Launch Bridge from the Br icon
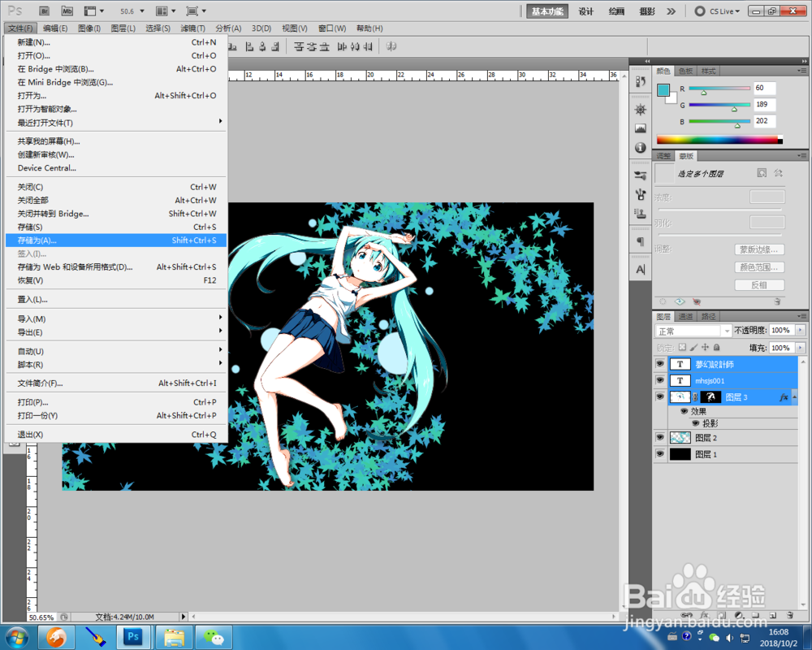Viewport: 812px width, 650px height. [44, 11]
